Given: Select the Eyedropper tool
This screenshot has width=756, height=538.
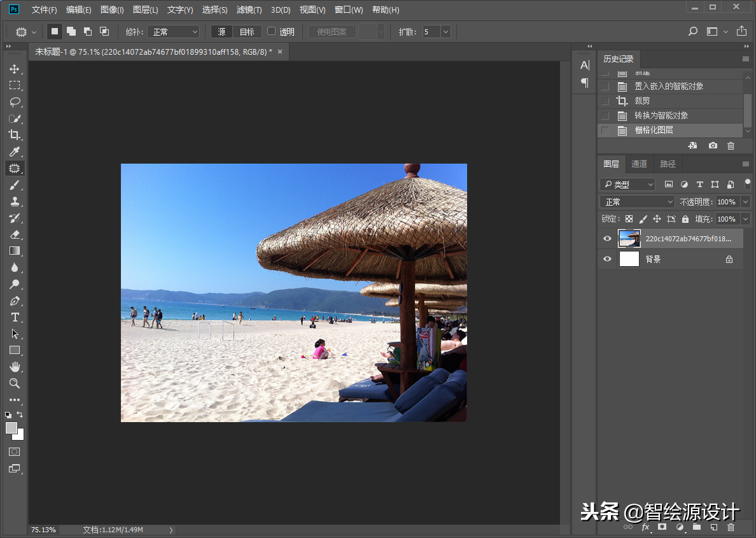Looking at the screenshot, I should 14,152.
